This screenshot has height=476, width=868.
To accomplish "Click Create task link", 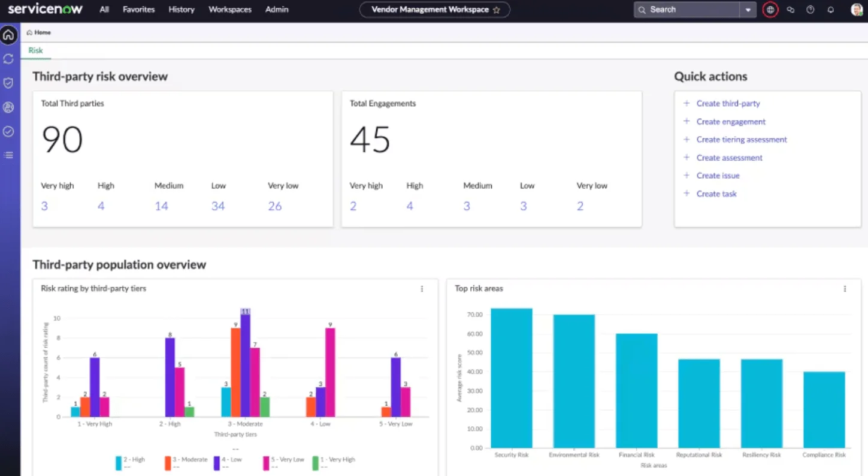I will click(716, 193).
